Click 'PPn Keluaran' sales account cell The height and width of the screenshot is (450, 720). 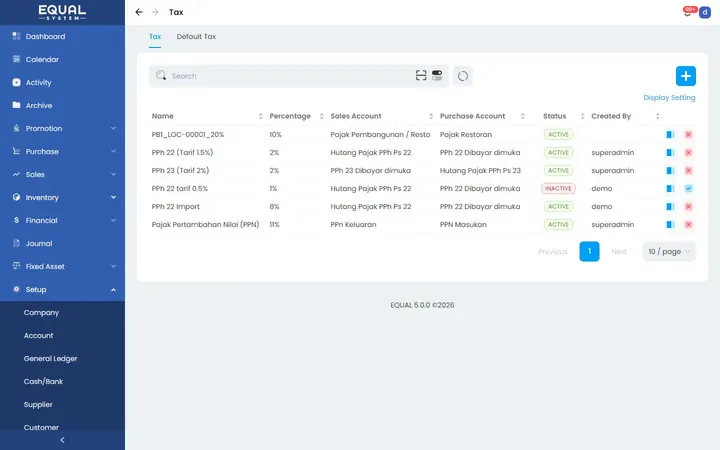[x=353, y=225]
